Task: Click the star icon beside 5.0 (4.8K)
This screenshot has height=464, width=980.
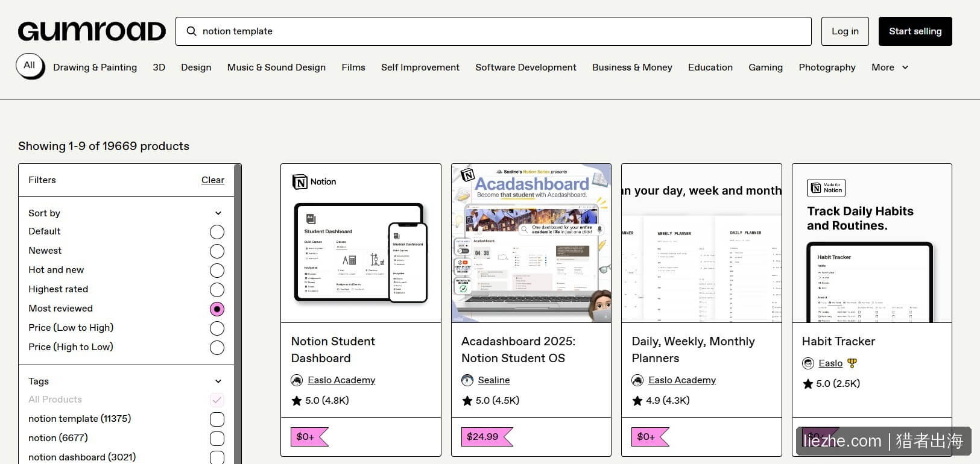Action: coord(297,401)
